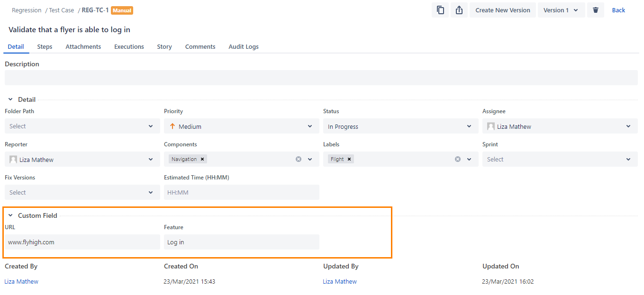Remove the Navigation component tag
This screenshot has width=644, height=295.
coord(202,159)
